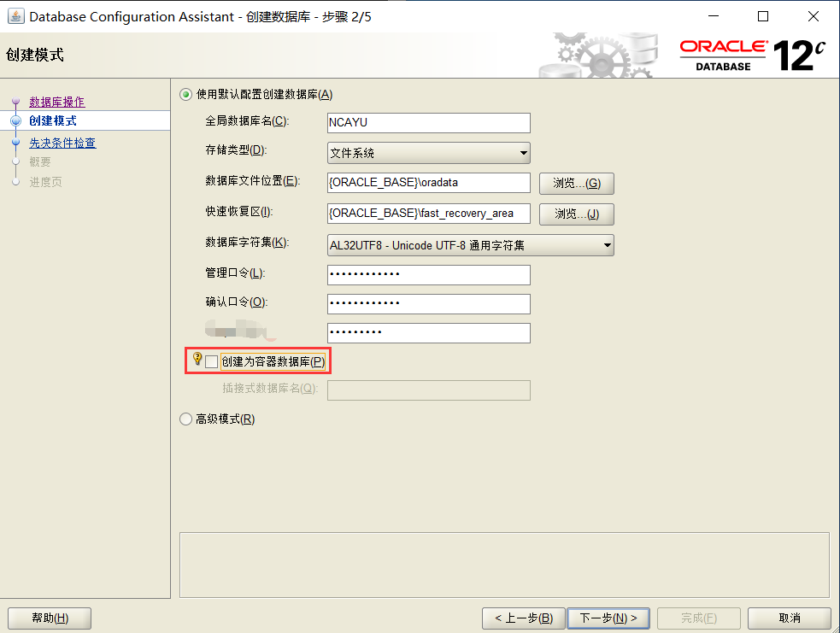Image resolution: width=840 pixels, height=633 pixels.
Task: Select 高级模式 radio option
Action: coord(186,419)
